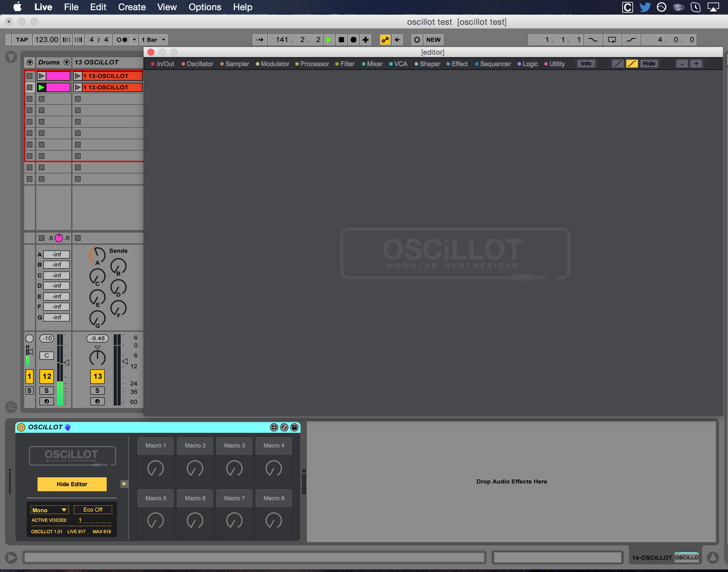Viewport: 728px width, 572px height.
Task: Open the Sequencer module category
Action: [x=493, y=64]
